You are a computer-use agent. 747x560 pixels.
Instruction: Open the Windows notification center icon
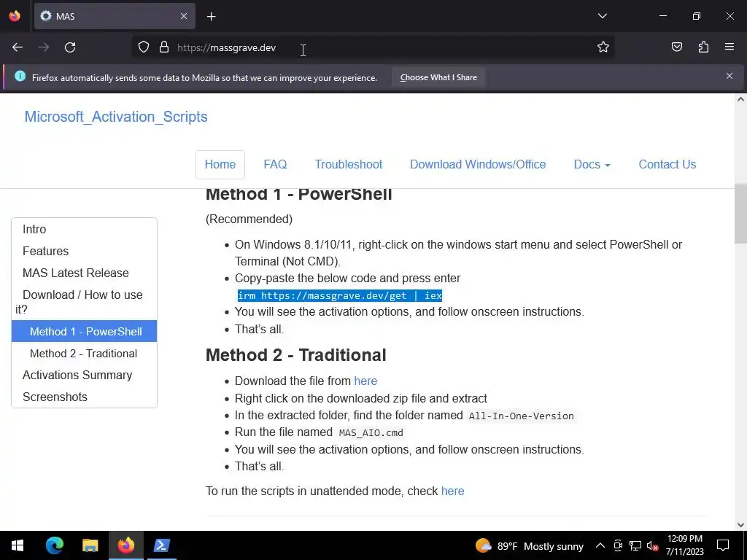[723, 545]
